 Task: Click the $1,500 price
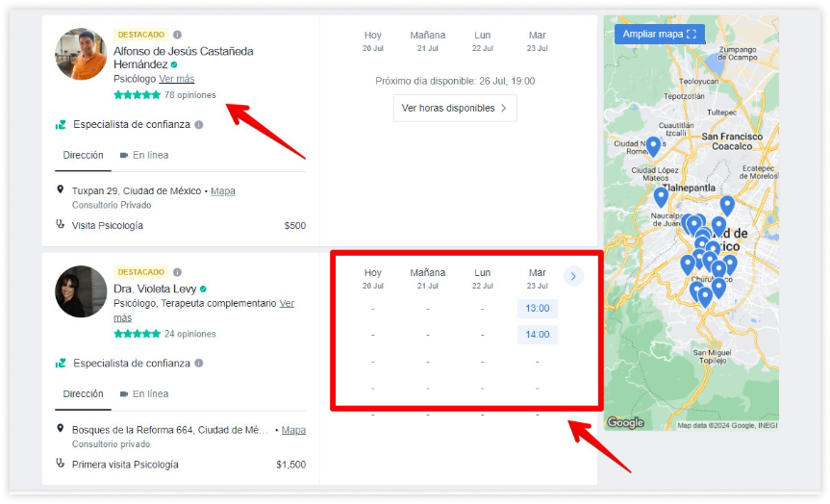click(x=290, y=465)
